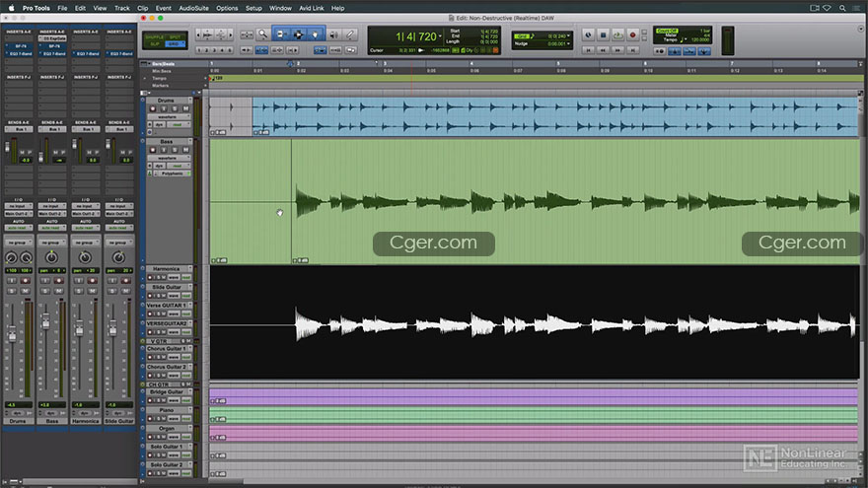The image size is (868, 488).
Task: Mute the Bass track
Action: click(x=186, y=150)
